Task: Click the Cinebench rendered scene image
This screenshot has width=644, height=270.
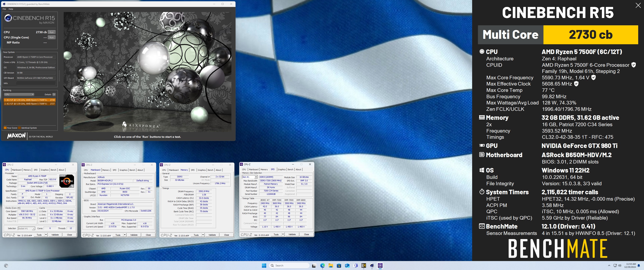Action: point(147,72)
